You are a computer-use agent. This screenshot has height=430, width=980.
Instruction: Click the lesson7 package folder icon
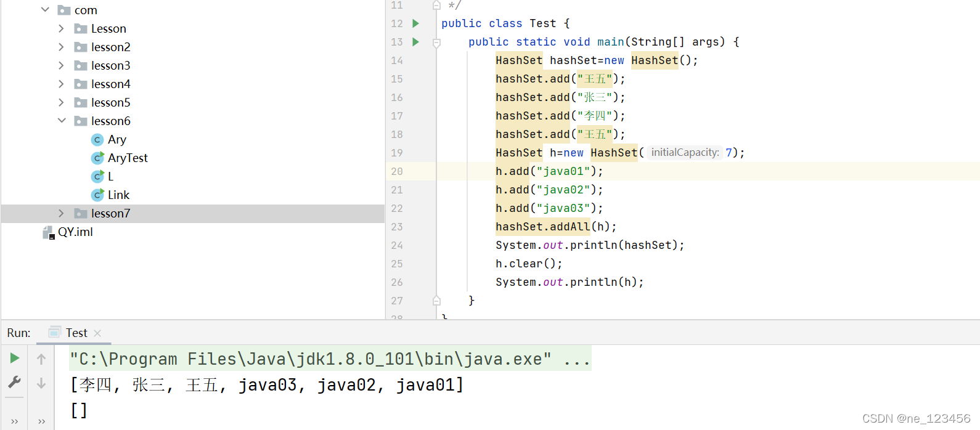point(81,213)
